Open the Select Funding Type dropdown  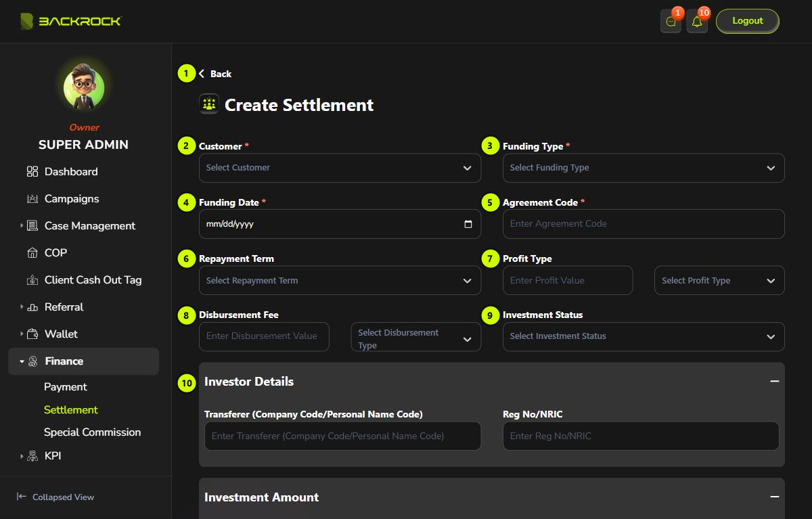(x=644, y=168)
